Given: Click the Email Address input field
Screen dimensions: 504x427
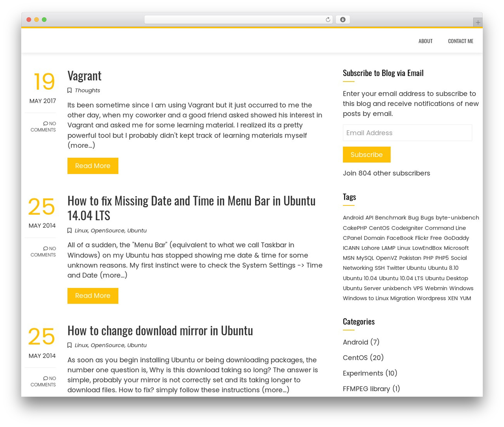Looking at the screenshot, I should tap(408, 133).
